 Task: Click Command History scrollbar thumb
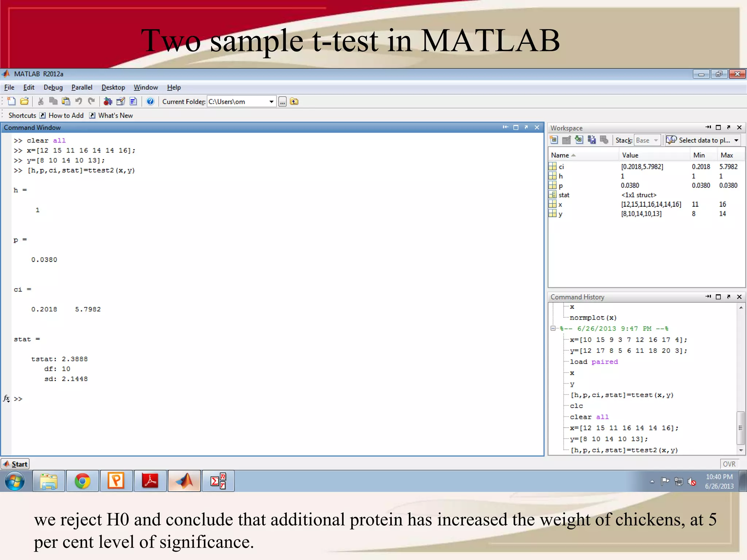tap(740, 428)
